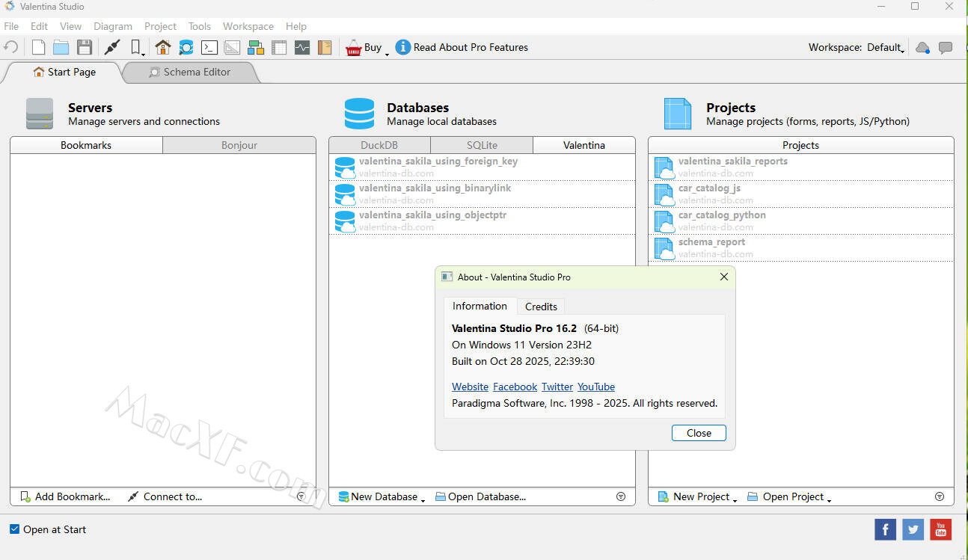This screenshot has width=968, height=560.
Task: Click the new file toolbar icon
Action: pos(38,47)
